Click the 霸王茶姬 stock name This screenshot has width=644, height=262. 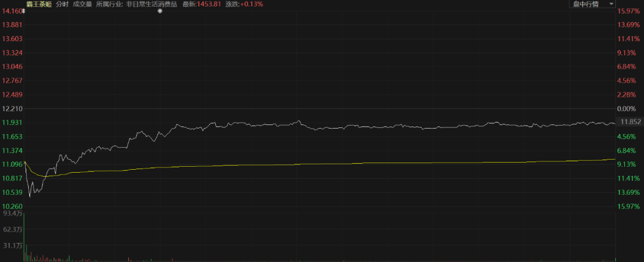point(39,4)
